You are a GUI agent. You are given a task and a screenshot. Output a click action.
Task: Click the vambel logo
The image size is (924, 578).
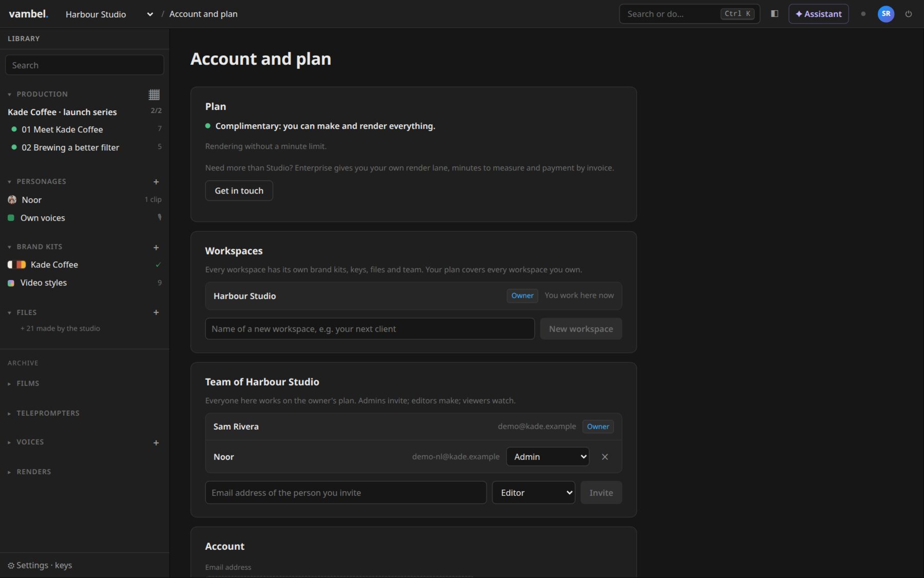click(x=29, y=14)
